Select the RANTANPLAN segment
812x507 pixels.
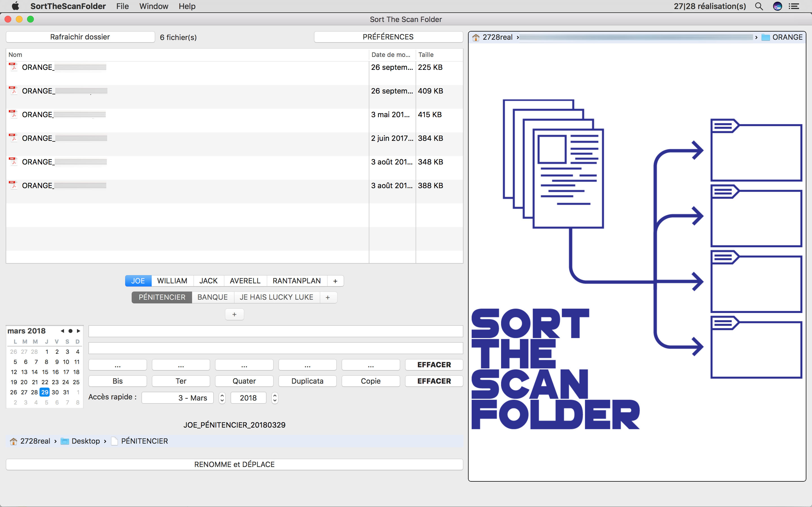(297, 281)
